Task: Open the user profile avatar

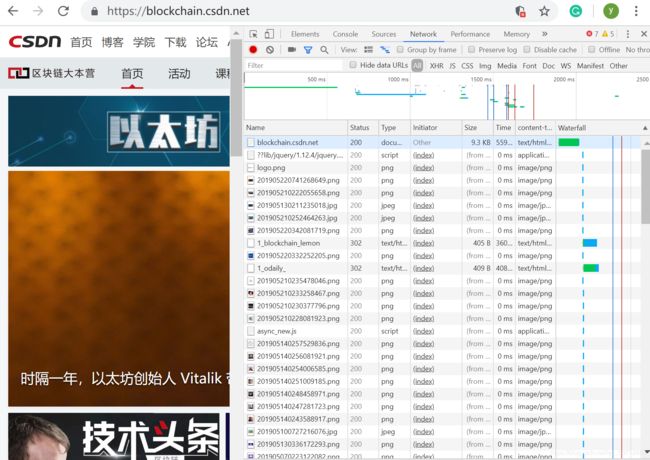Action: coord(611,11)
